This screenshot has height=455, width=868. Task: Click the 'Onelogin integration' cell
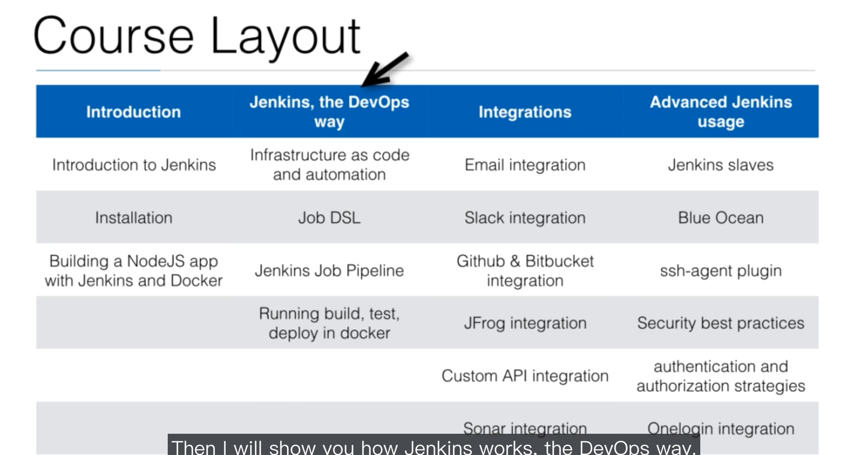tap(721, 428)
